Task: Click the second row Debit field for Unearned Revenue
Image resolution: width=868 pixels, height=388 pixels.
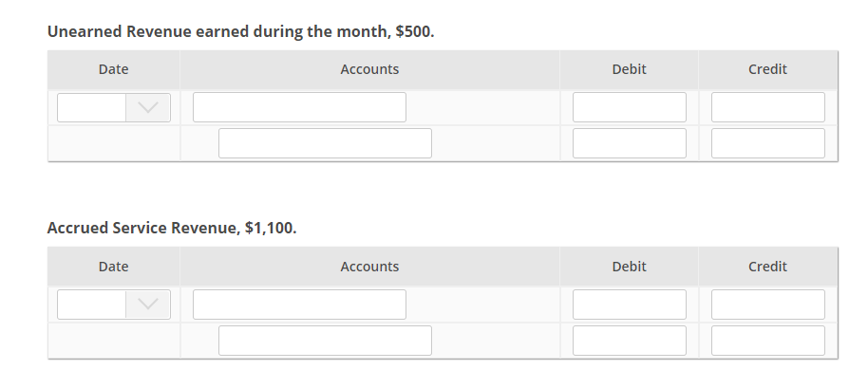Action: [630, 143]
